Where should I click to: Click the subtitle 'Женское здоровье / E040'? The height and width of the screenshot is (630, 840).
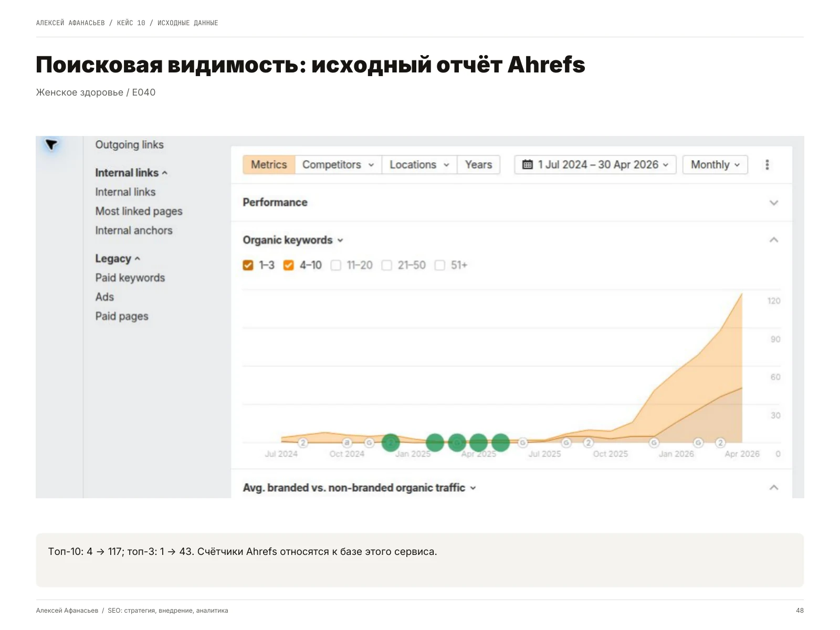96,92
